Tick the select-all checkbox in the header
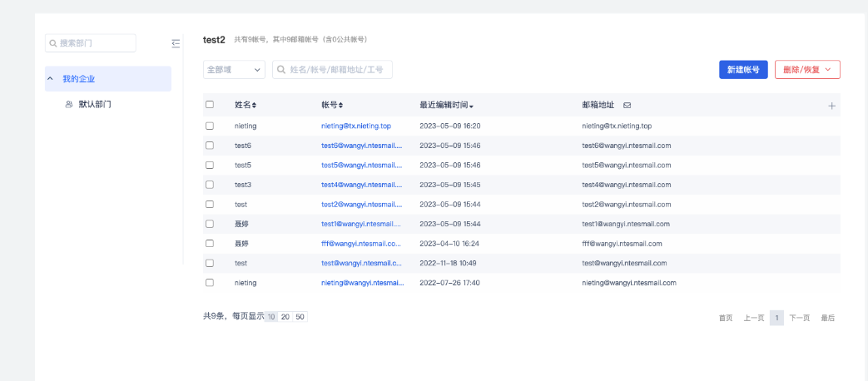Image resolution: width=868 pixels, height=381 pixels. pyautogui.click(x=210, y=105)
